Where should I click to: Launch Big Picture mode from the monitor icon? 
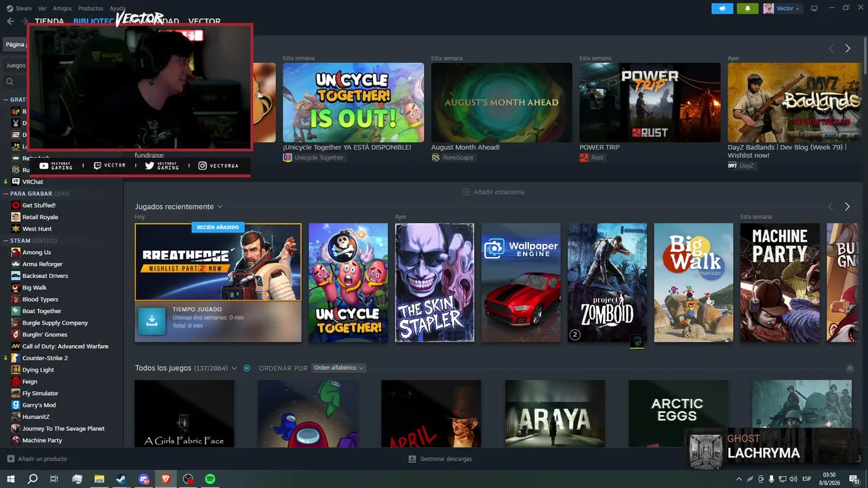click(x=814, y=8)
